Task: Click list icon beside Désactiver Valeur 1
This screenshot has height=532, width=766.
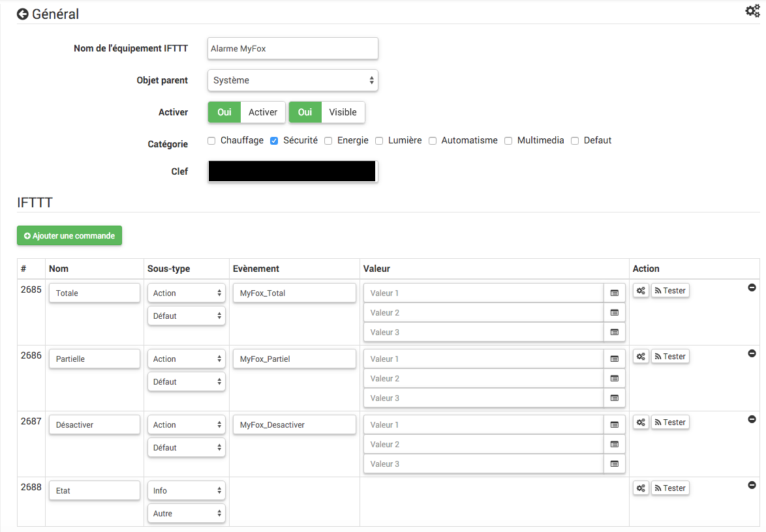Action: coord(615,424)
